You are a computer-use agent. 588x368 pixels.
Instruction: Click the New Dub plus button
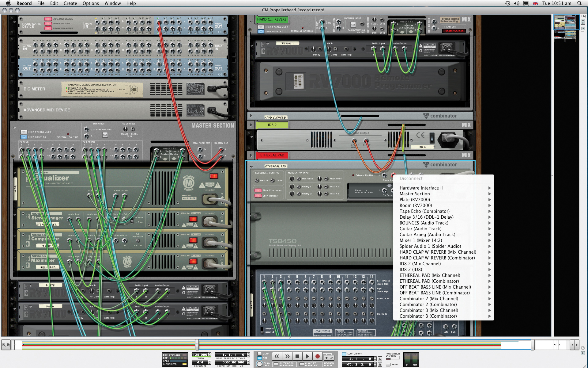[326, 358]
